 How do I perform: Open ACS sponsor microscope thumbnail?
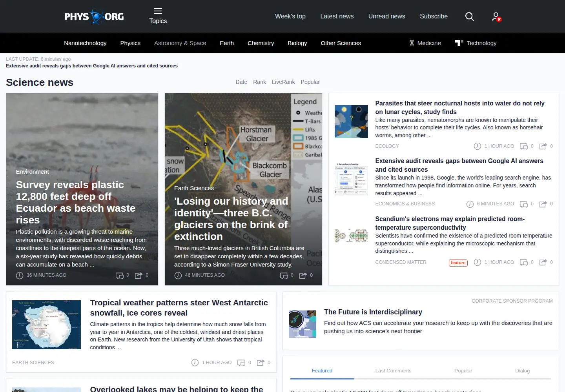303,324
